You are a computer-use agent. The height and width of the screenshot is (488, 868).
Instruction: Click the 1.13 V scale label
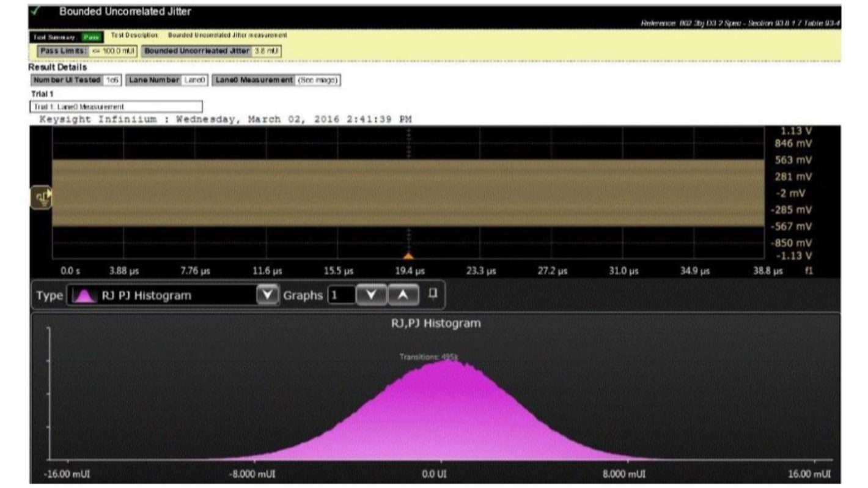pos(797,131)
